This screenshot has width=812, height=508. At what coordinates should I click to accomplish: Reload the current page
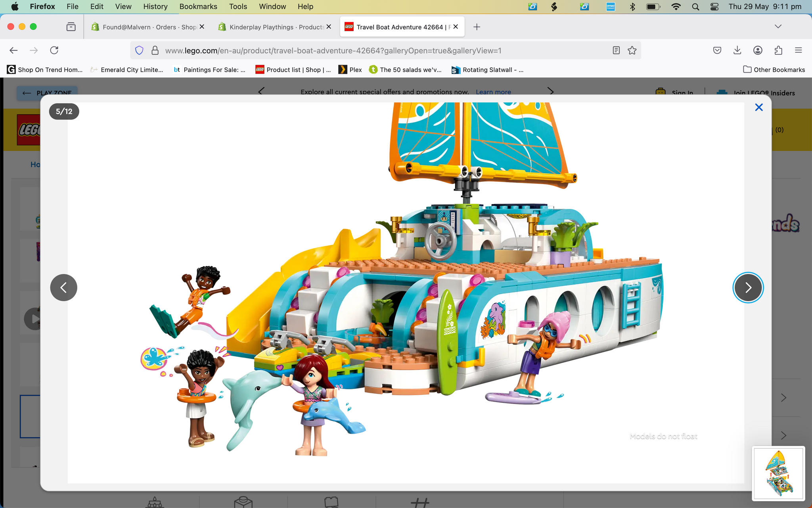(54, 50)
